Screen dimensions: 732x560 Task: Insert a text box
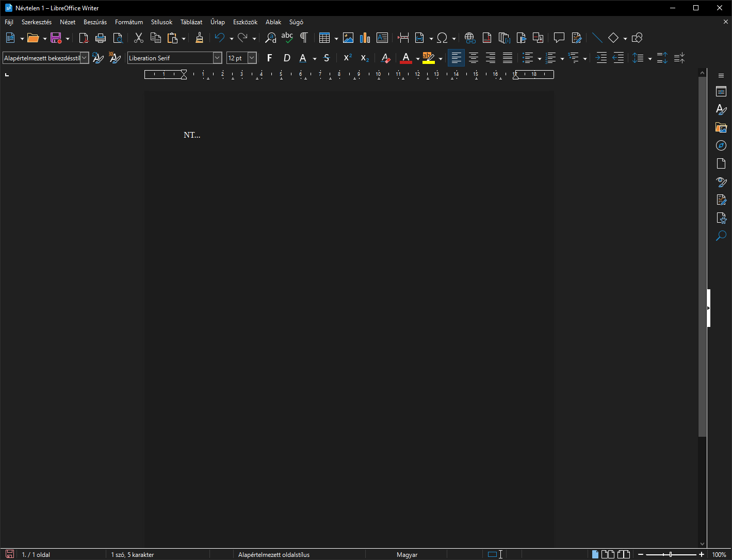(382, 38)
